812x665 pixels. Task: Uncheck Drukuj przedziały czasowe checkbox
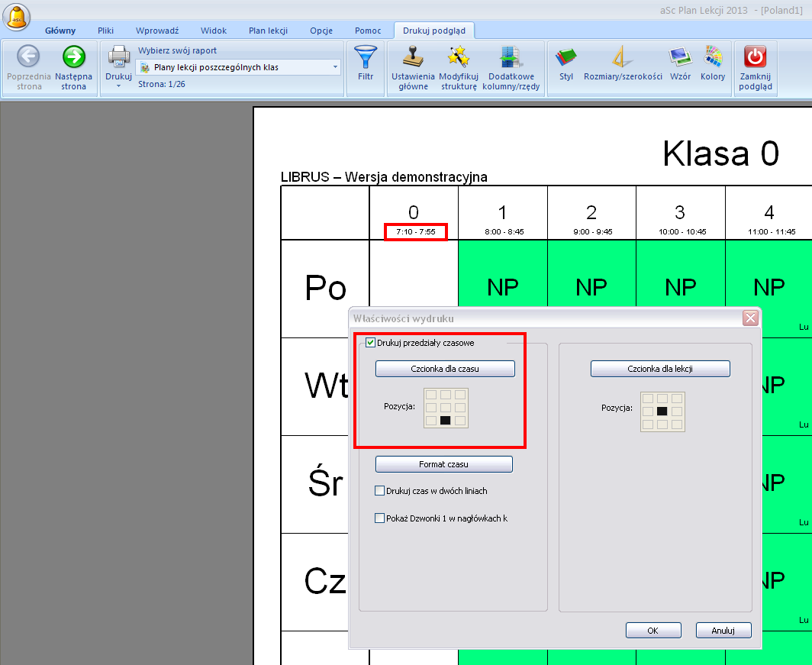coord(371,344)
